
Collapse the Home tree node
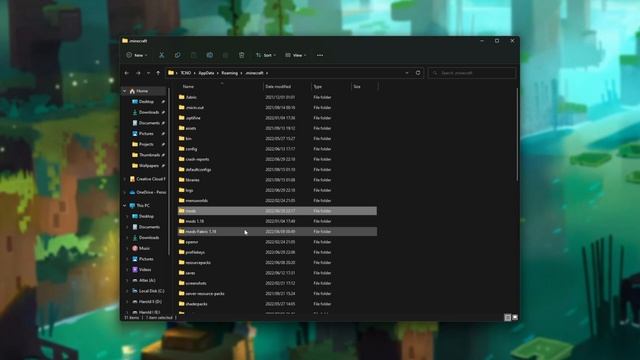pos(124,91)
